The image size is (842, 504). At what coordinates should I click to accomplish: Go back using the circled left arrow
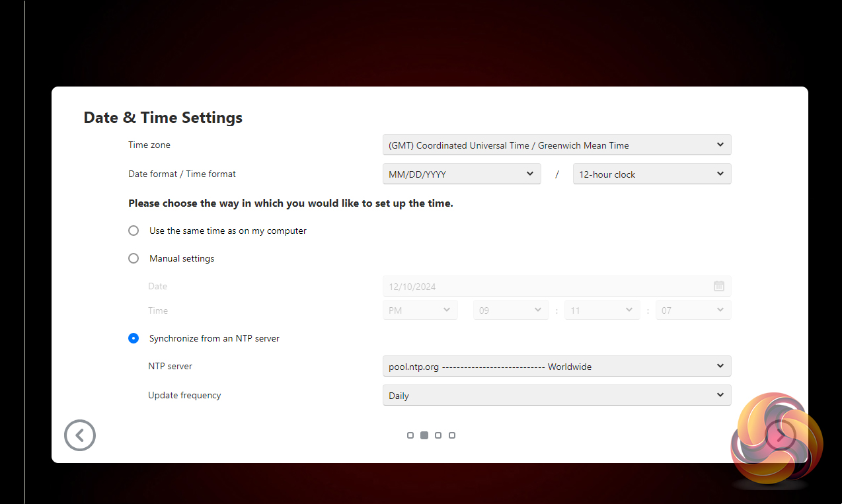80,435
